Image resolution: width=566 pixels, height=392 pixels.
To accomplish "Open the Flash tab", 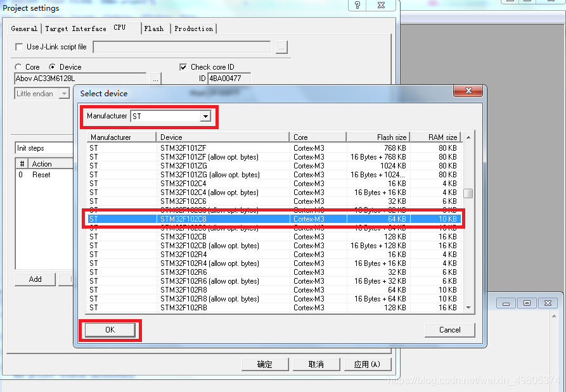I will click(154, 28).
